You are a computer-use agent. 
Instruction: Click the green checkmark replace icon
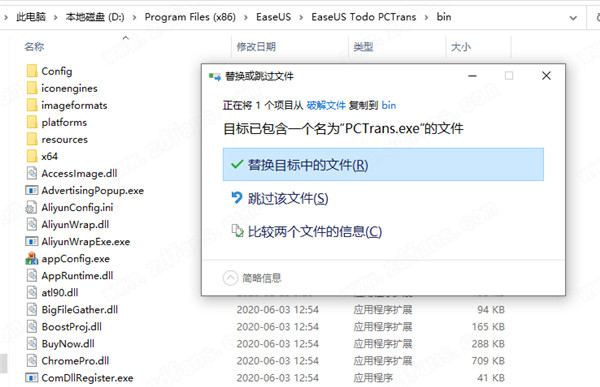click(x=237, y=165)
